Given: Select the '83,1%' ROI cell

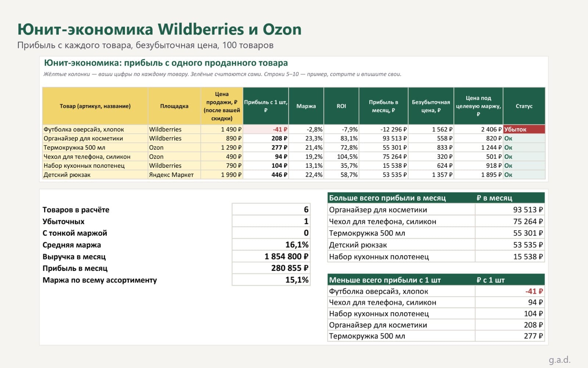Looking at the screenshot, I should click(x=341, y=138).
